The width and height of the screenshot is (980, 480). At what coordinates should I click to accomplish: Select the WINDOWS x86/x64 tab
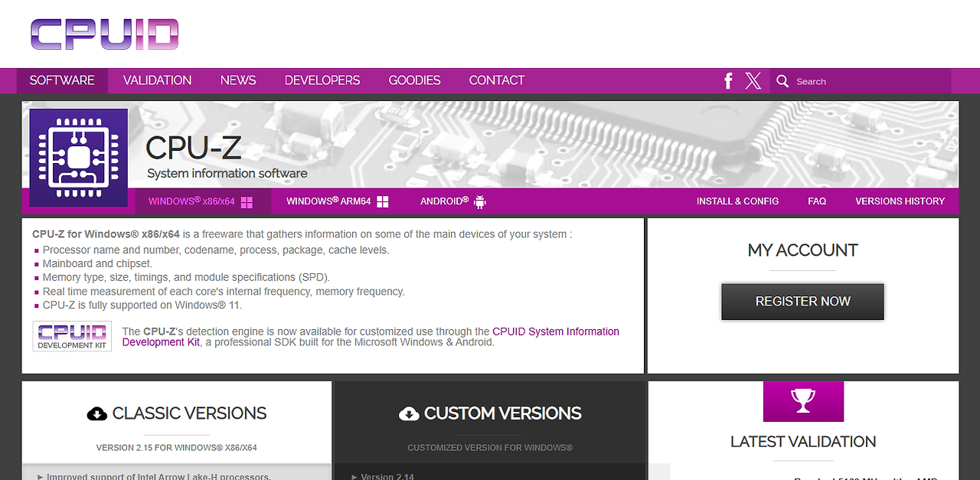pyautogui.click(x=203, y=201)
